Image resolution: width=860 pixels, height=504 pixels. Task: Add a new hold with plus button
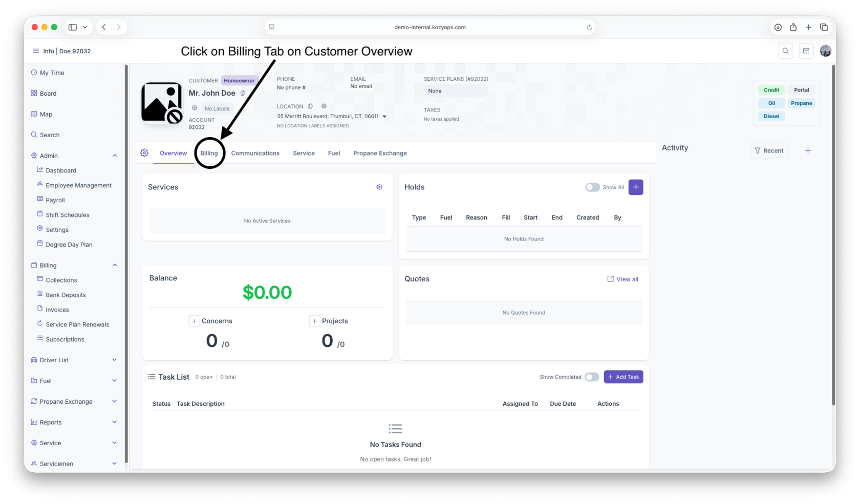point(636,187)
